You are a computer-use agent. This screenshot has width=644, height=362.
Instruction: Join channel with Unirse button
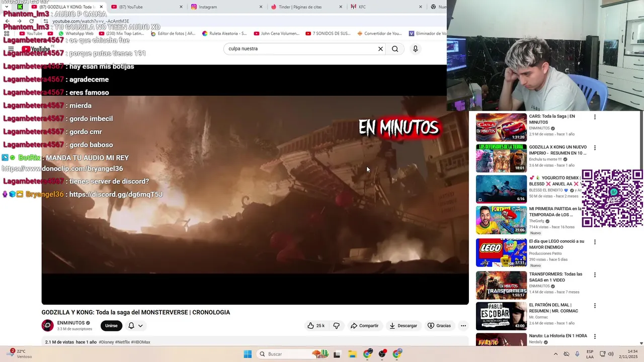[111, 326]
